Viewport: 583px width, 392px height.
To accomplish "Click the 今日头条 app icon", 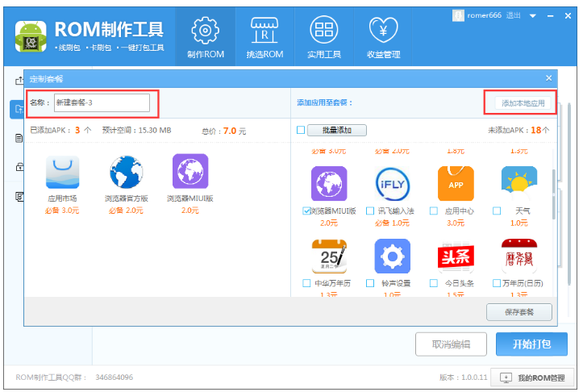I will pos(456,256).
